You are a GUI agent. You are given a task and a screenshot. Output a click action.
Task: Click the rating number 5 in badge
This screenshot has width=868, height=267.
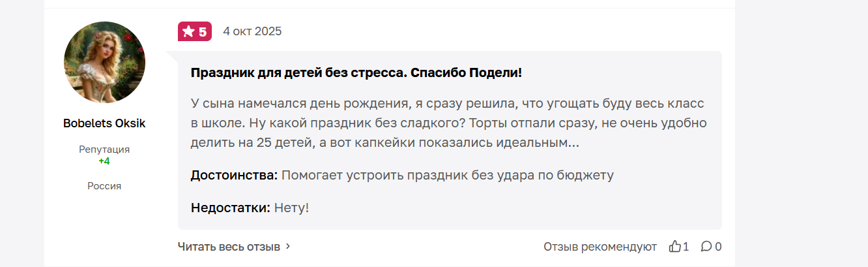(x=203, y=31)
